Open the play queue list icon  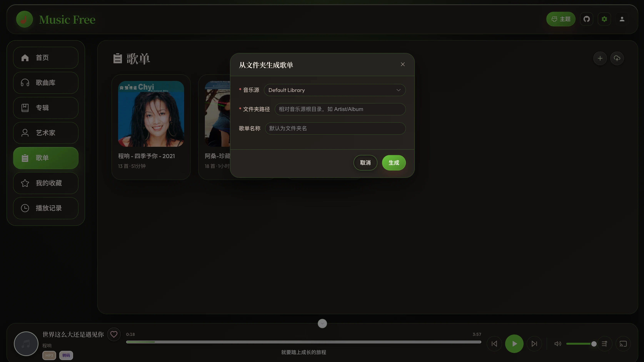pyautogui.click(x=605, y=344)
